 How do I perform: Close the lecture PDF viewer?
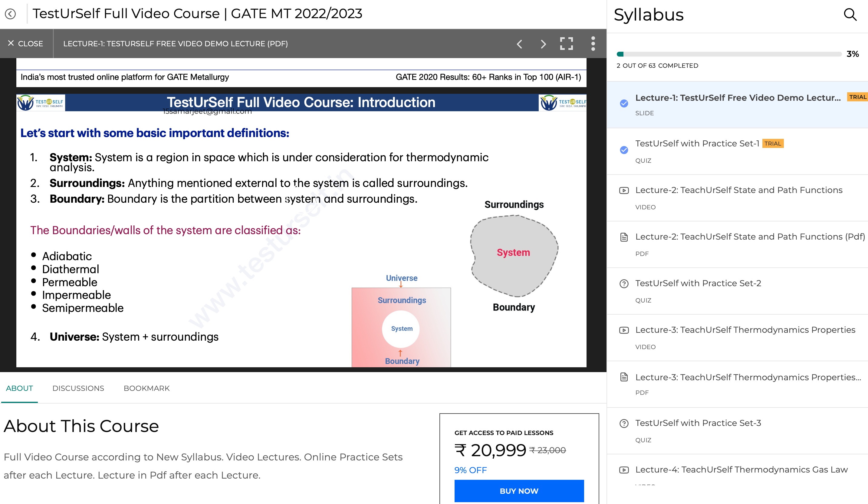click(x=26, y=44)
